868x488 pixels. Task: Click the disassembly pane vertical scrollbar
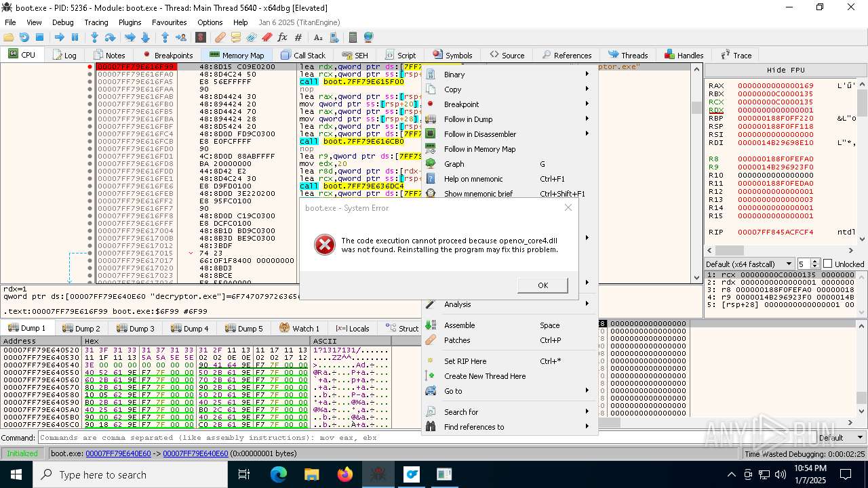(696, 173)
